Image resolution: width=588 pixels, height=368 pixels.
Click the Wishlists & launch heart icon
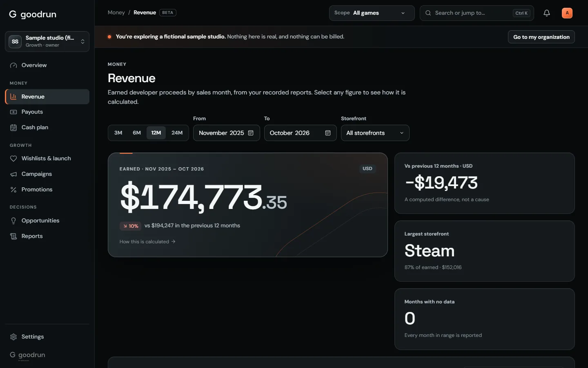13,159
